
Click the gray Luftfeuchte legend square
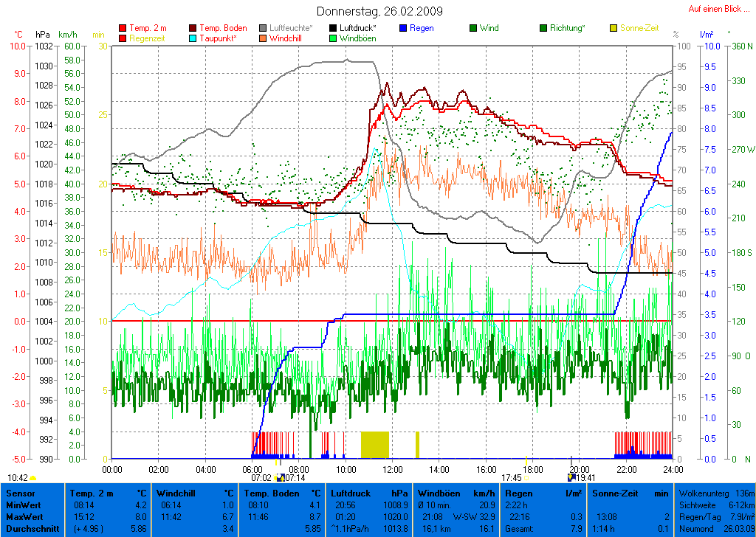click(x=264, y=28)
